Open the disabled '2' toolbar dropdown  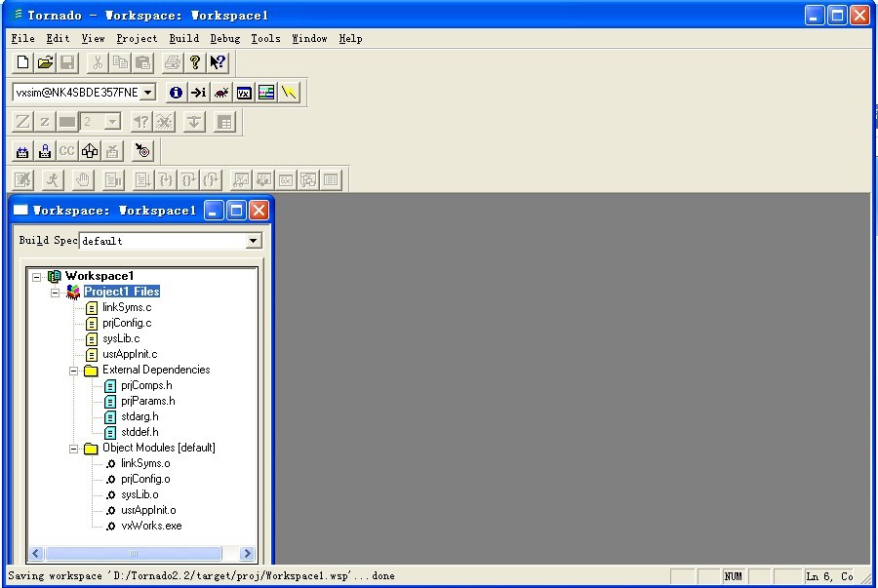coord(112,122)
